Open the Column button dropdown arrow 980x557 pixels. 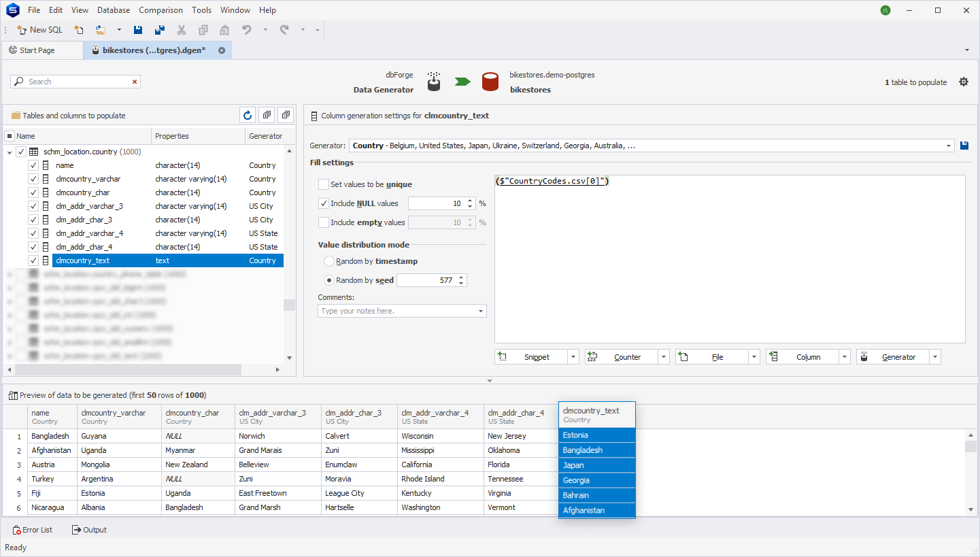point(845,357)
